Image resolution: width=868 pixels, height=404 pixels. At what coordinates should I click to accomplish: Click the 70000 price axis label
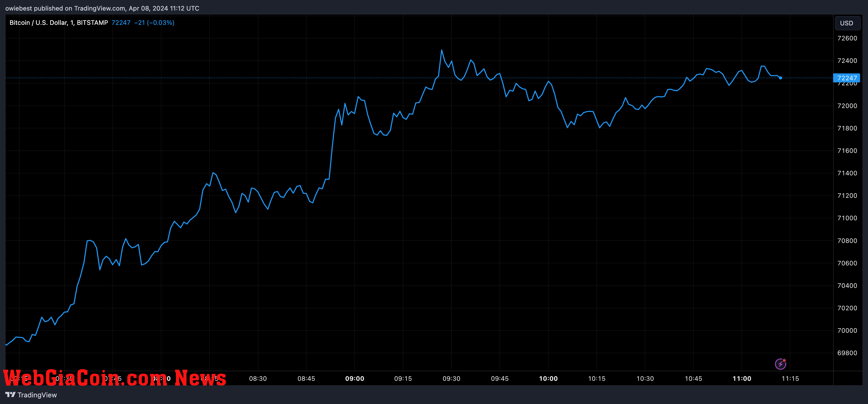click(x=847, y=331)
